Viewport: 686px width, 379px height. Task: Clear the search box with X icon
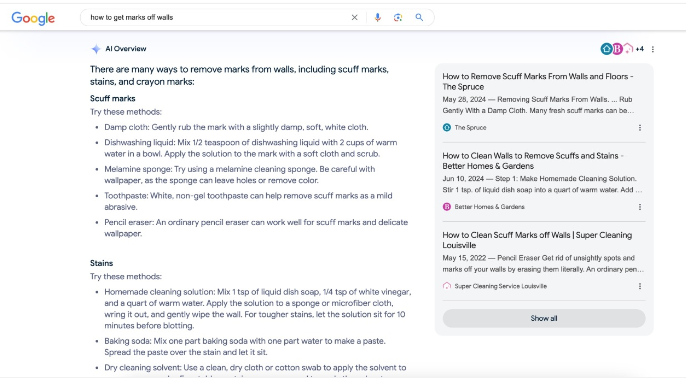coord(354,18)
